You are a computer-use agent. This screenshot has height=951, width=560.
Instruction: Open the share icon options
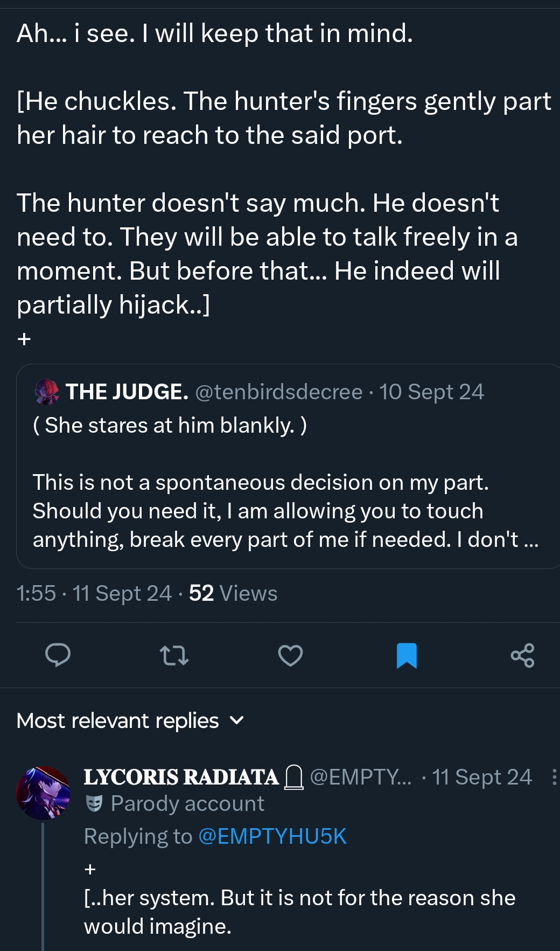tap(522, 655)
